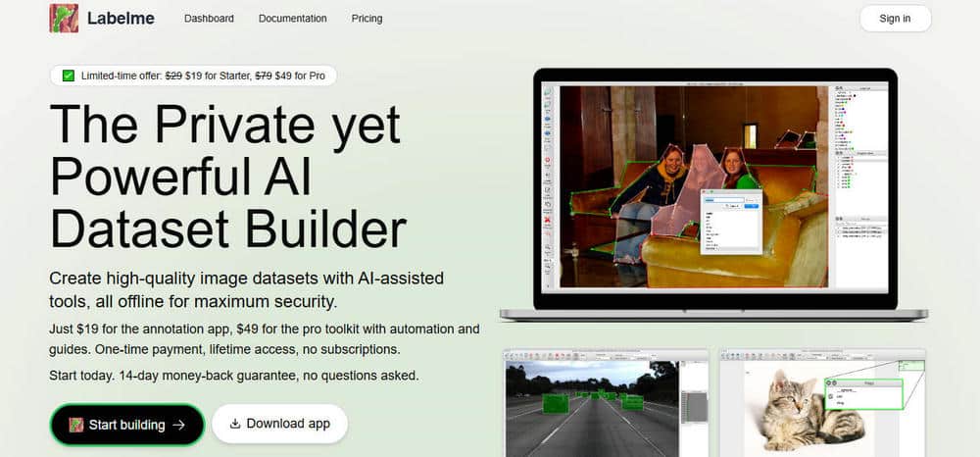Click the limited-time offer banner
Screen dimensions: 980x457
pyautogui.click(x=193, y=76)
